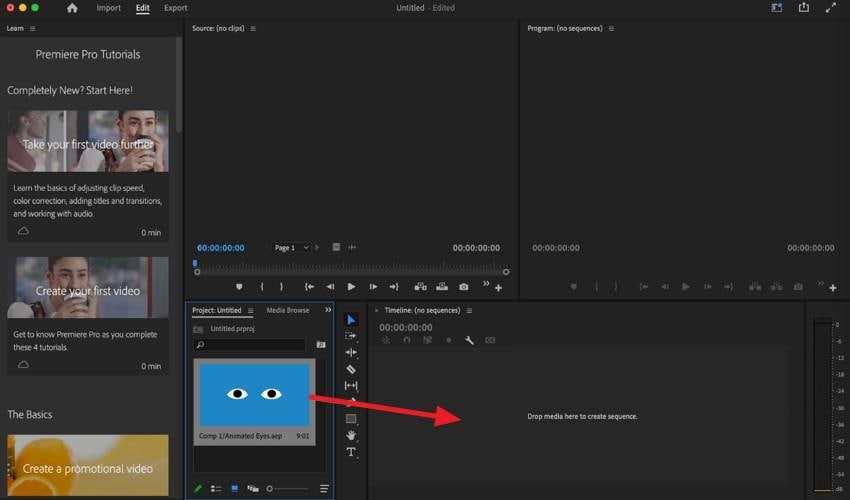Adjust thumbnail zoom slider in Project panel
Image resolution: width=850 pixels, height=500 pixels.
288,489
